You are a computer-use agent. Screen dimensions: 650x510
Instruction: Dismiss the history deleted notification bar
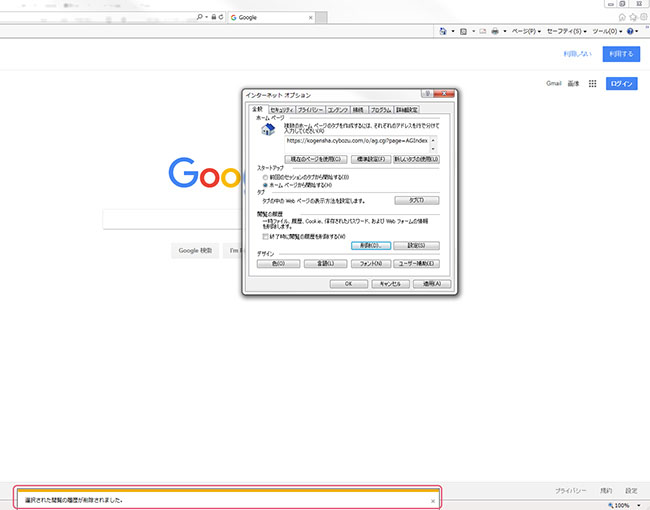click(x=433, y=501)
